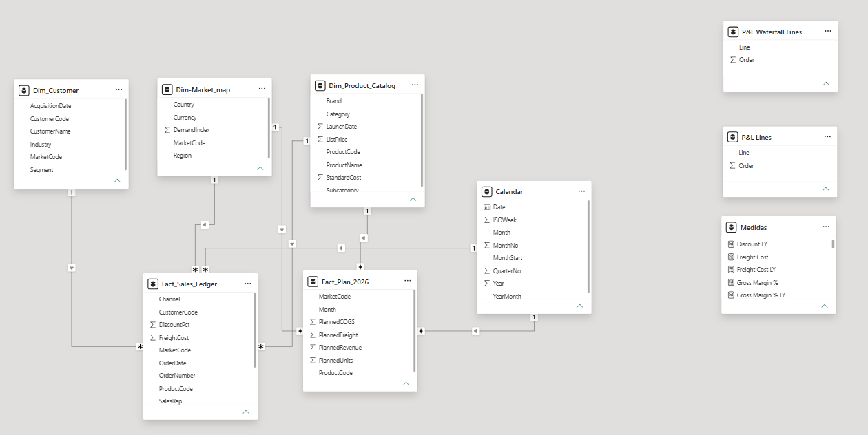The width and height of the screenshot is (868, 435).
Task: Click the Calendar table header icon
Action: 486,191
